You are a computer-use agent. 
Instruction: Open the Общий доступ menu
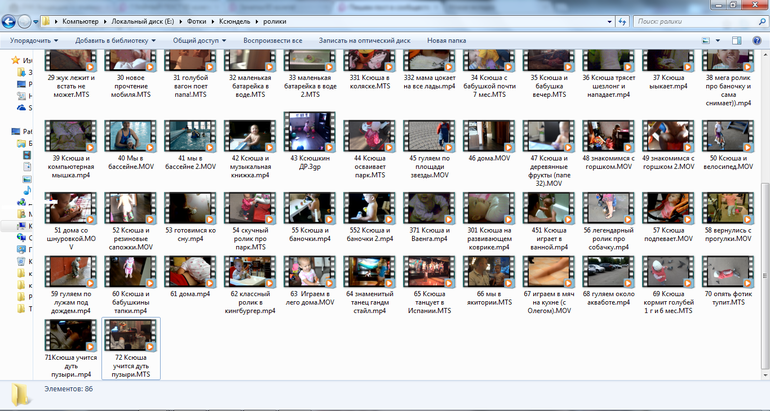(198, 40)
